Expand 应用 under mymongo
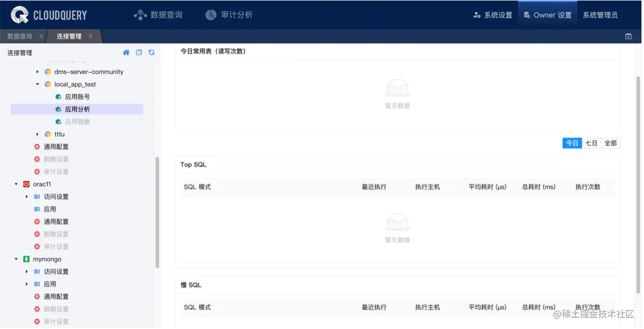 tap(27, 284)
